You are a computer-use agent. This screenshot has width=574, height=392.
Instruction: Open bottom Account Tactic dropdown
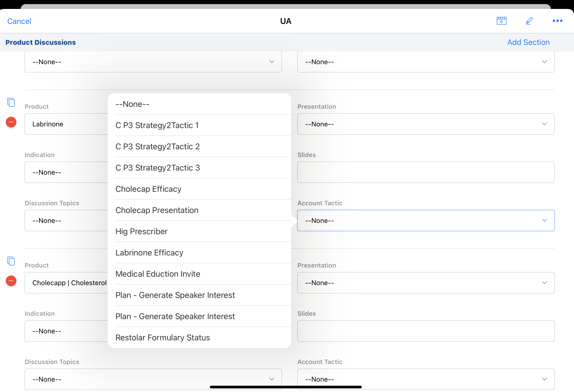tap(426, 379)
